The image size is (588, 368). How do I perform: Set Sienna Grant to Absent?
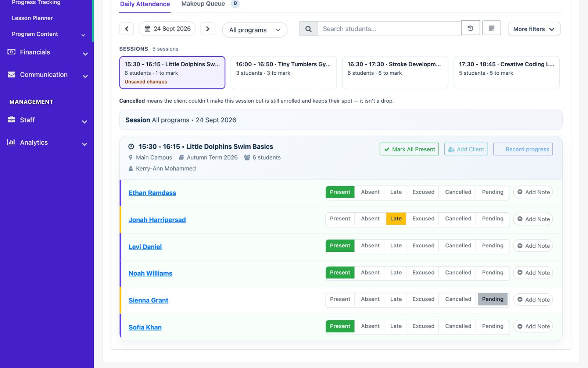(x=370, y=299)
